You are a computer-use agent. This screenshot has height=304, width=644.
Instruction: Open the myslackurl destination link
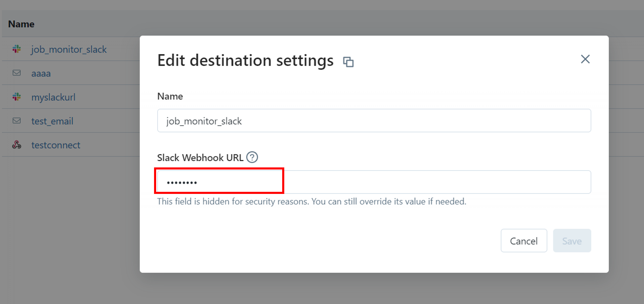tap(53, 97)
